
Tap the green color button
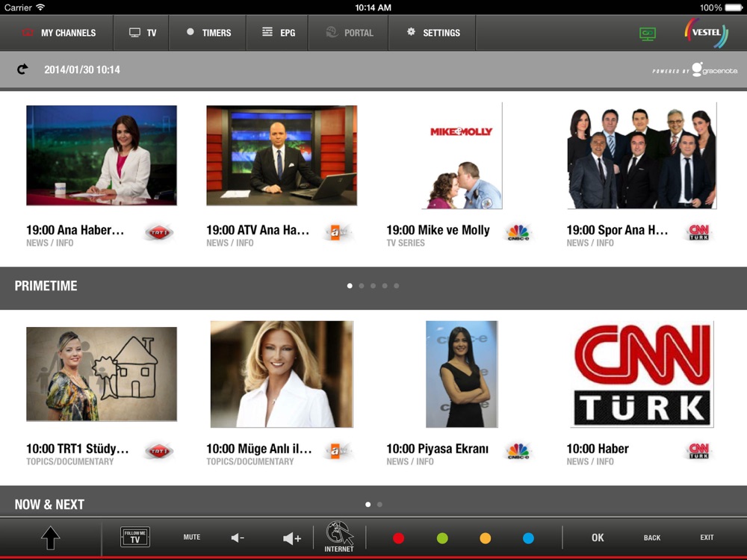click(442, 538)
